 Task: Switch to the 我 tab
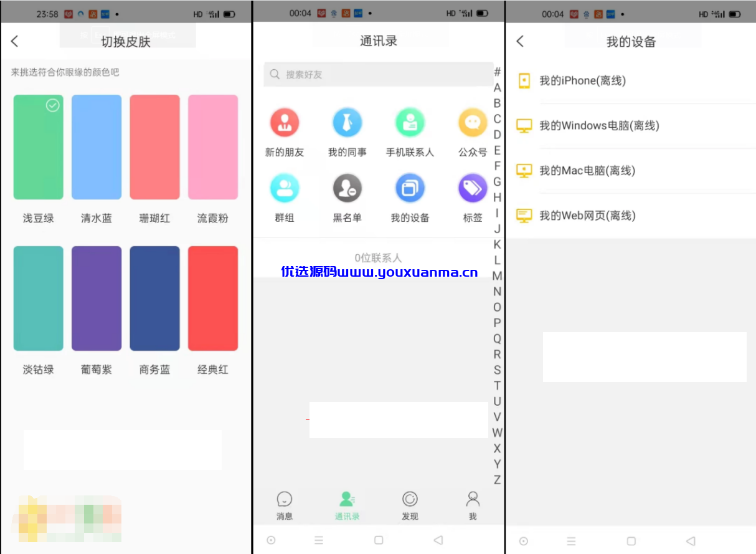pyautogui.click(x=473, y=505)
